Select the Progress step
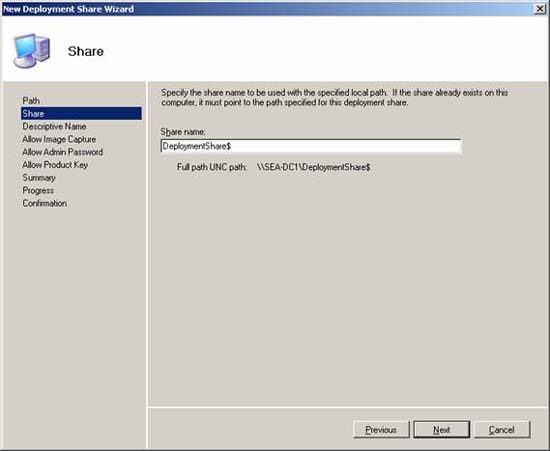This screenshot has width=550, height=451. click(38, 190)
